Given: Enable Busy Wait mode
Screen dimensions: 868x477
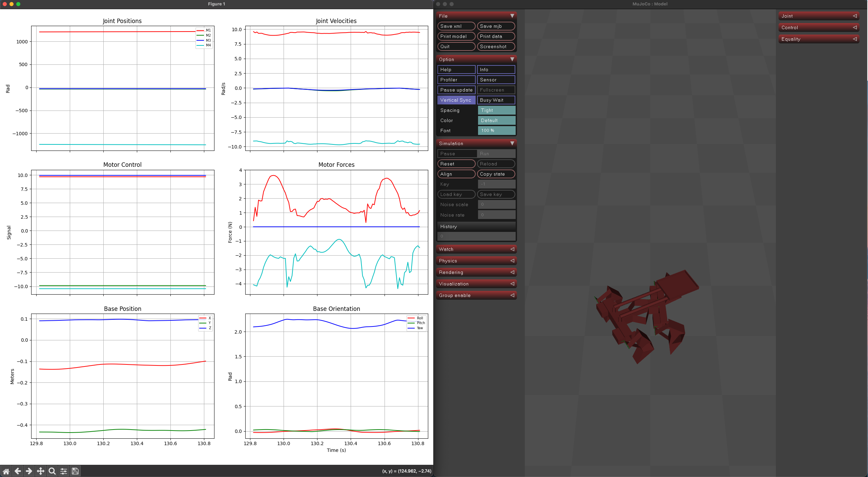Looking at the screenshot, I should click(496, 100).
